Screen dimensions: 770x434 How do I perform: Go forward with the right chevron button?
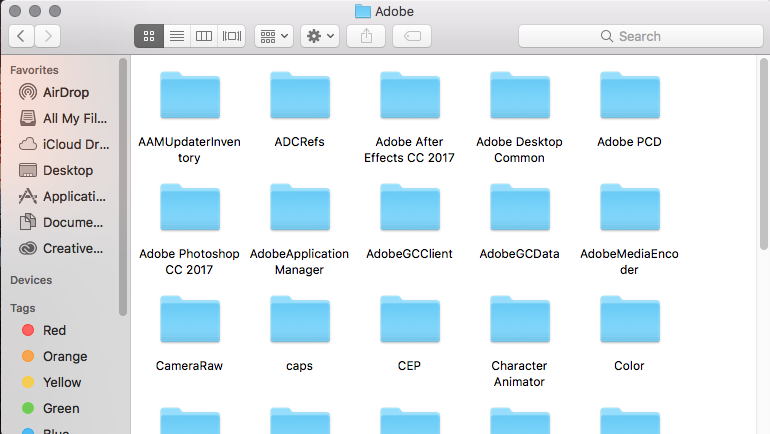(x=48, y=36)
